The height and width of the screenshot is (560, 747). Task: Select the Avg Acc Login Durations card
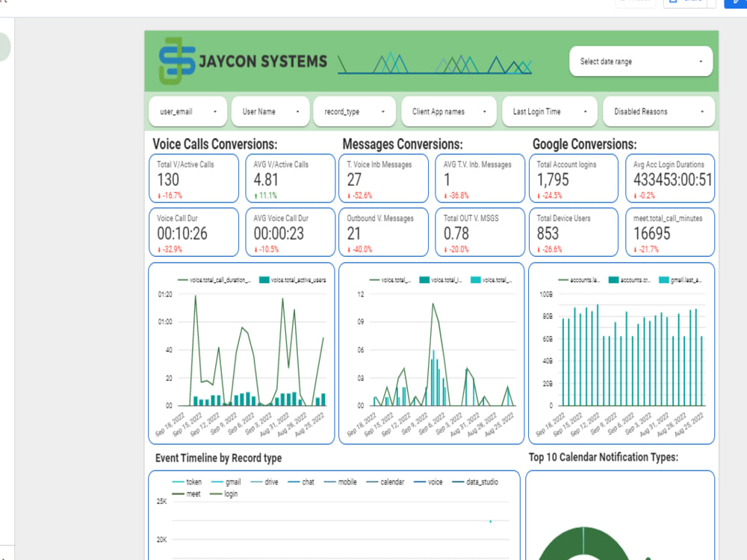pos(670,178)
